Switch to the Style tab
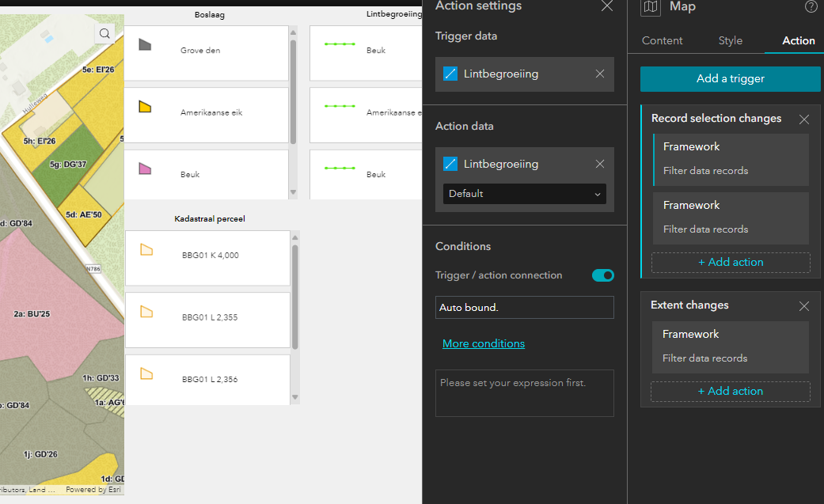The image size is (824, 504). coord(730,40)
